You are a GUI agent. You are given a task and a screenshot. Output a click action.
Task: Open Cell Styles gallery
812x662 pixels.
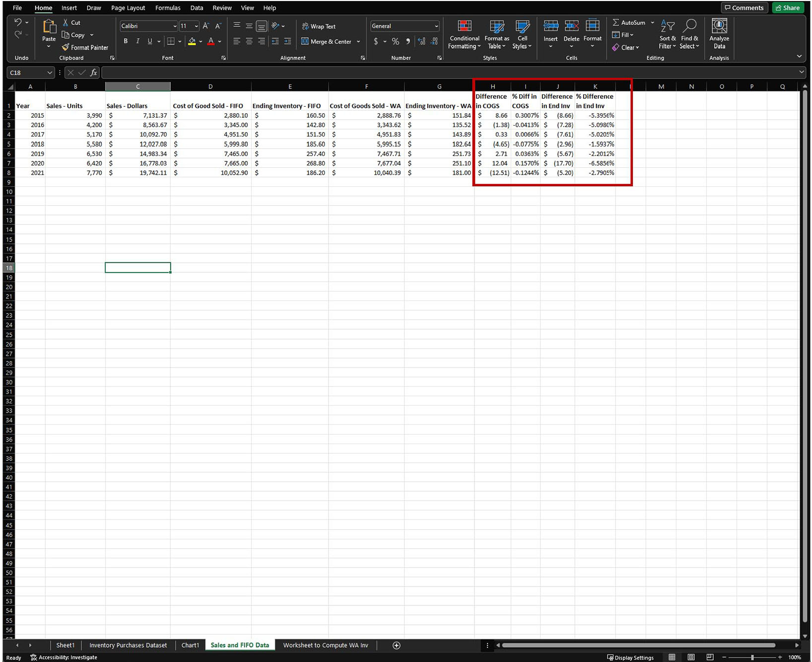pyautogui.click(x=522, y=34)
